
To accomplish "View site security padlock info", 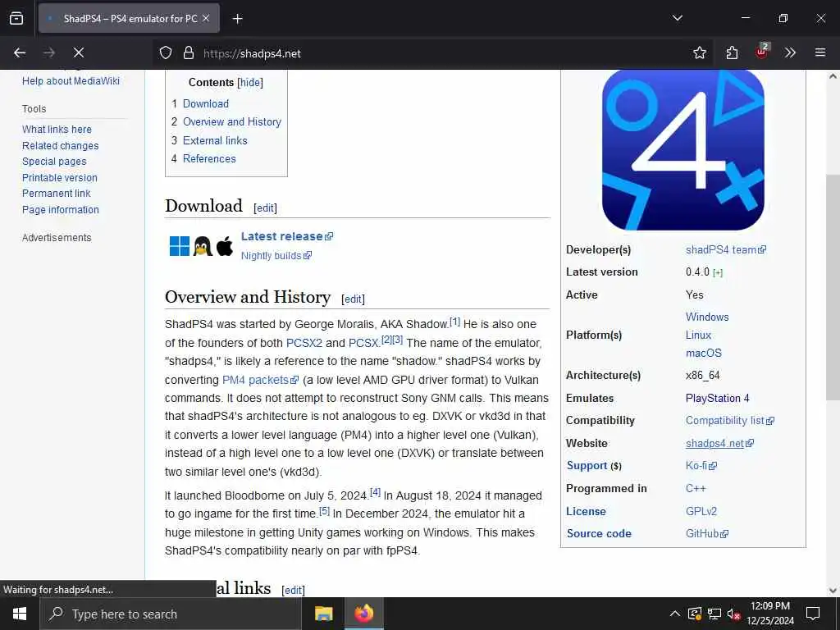I will coord(188,52).
